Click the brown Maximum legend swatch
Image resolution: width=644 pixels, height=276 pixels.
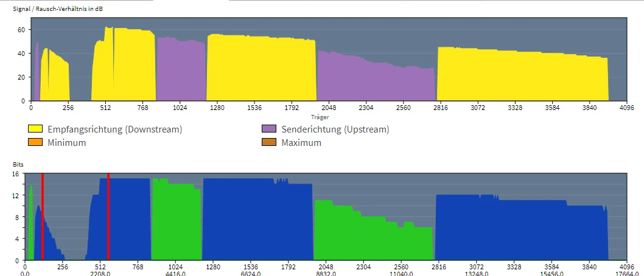pyautogui.click(x=270, y=142)
